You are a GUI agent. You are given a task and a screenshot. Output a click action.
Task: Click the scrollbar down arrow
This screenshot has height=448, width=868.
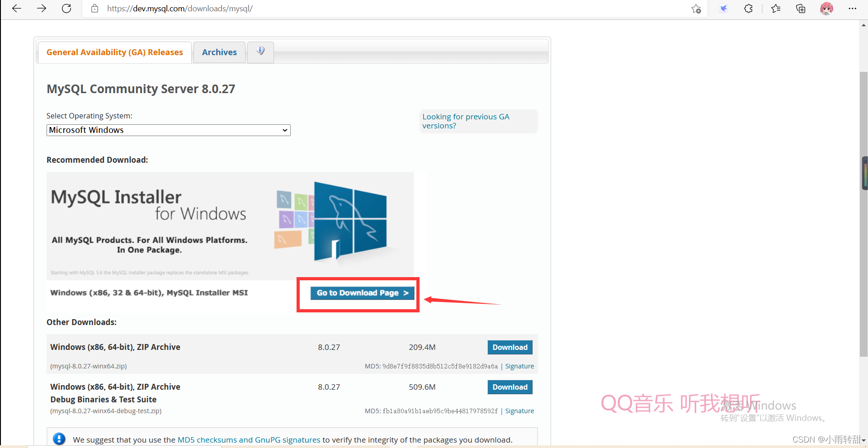(x=863, y=440)
